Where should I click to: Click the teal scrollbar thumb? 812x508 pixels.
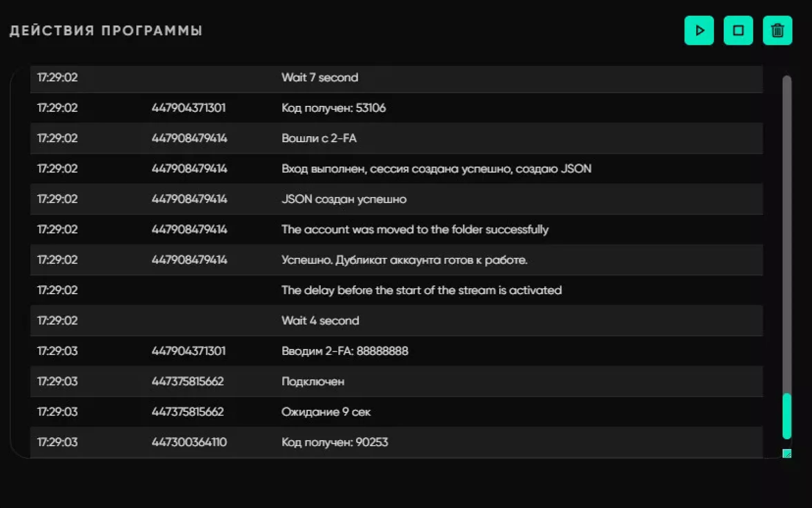[x=787, y=416]
